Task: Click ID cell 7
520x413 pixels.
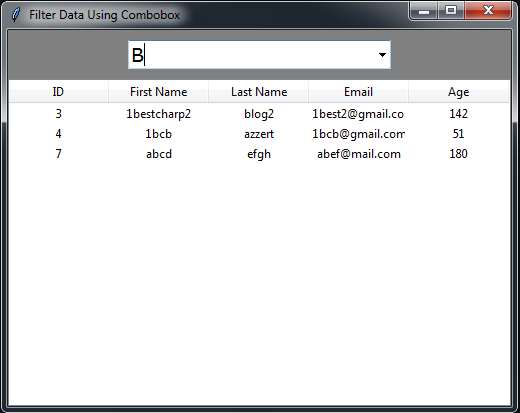Action: [58, 154]
